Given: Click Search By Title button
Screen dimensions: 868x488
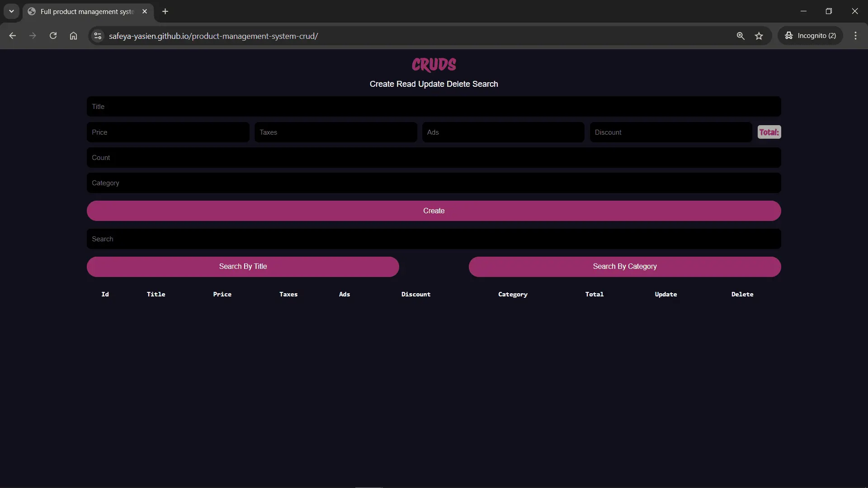Looking at the screenshot, I should [243, 267].
